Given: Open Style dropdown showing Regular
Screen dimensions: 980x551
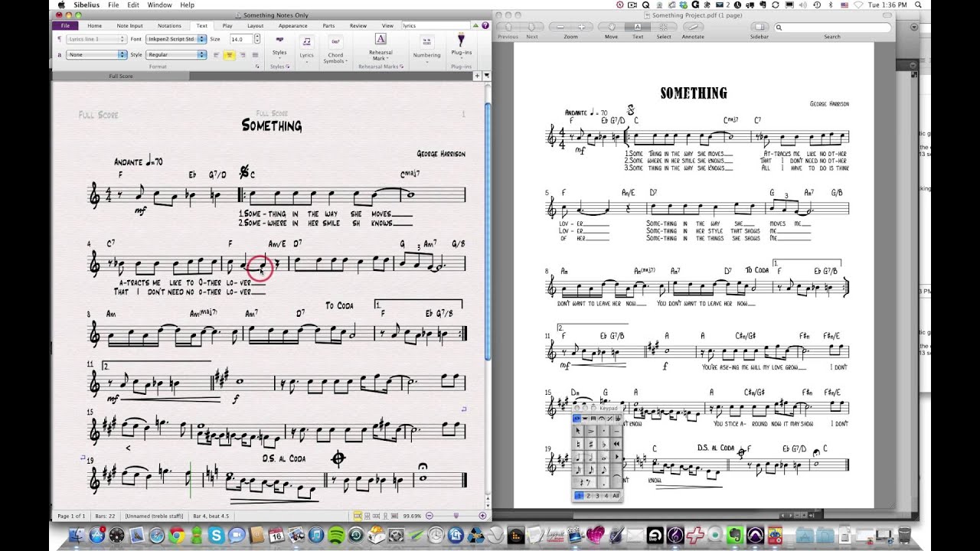Looking at the screenshot, I should [x=177, y=54].
